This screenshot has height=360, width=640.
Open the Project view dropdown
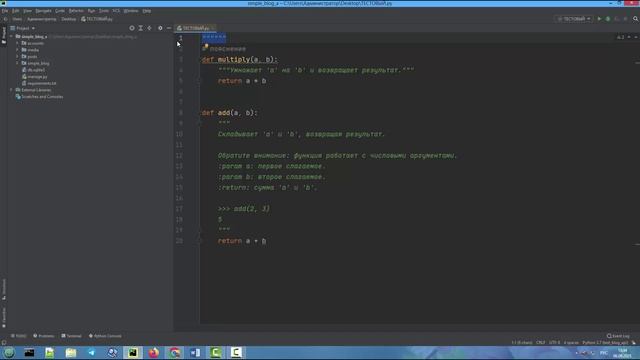(23, 28)
